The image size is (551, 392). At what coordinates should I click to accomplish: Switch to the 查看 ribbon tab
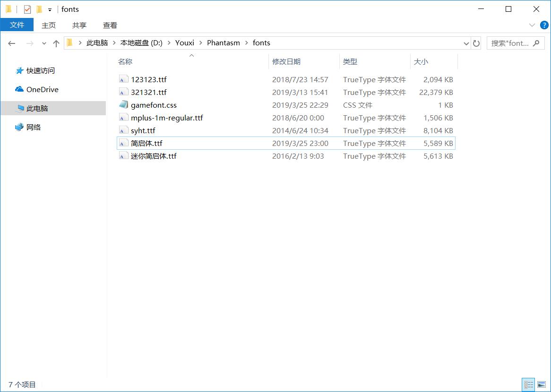(110, 26)
